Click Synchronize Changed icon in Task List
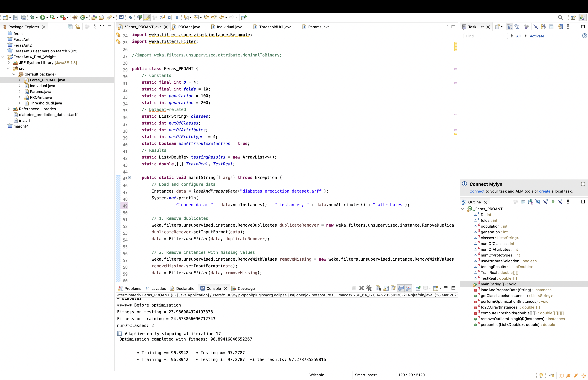This screenshot has width=588, height=380. [x=560, y=27]
